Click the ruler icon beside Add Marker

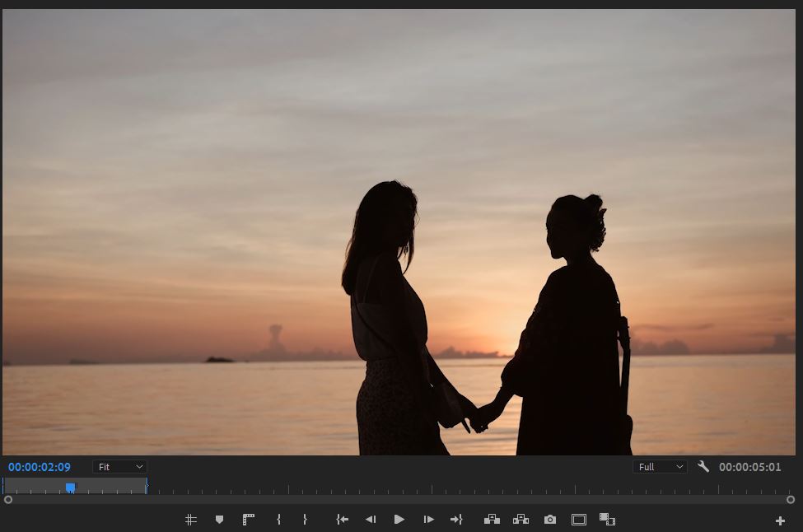(x=249, y=520)
